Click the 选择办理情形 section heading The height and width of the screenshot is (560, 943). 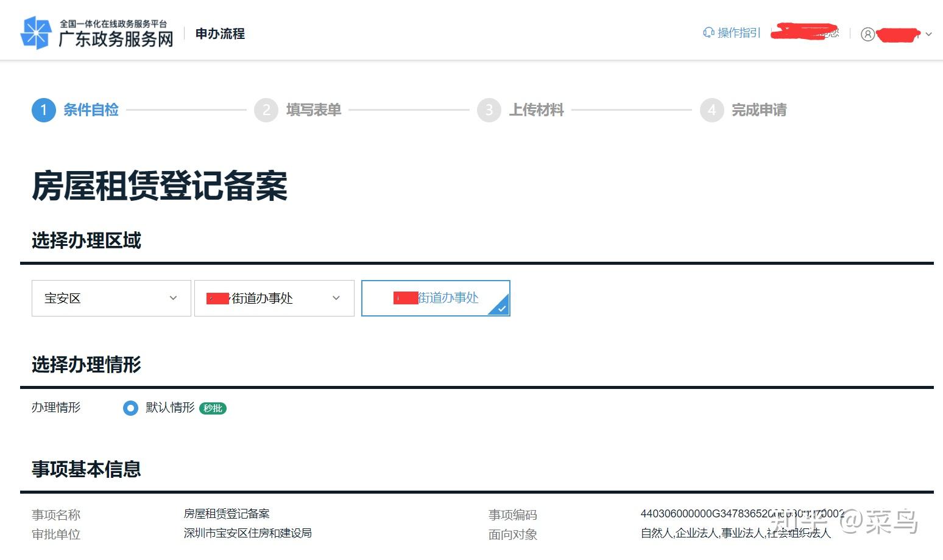pos(87,365)
